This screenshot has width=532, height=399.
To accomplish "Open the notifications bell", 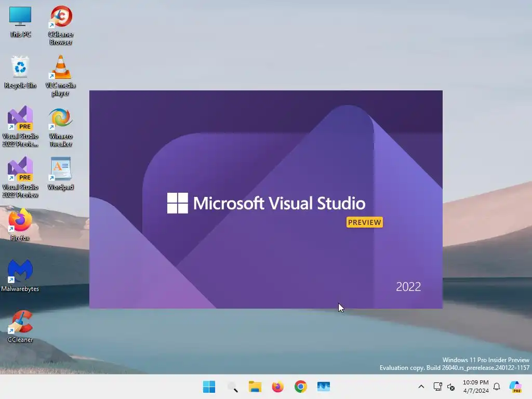I will [497, 387].
